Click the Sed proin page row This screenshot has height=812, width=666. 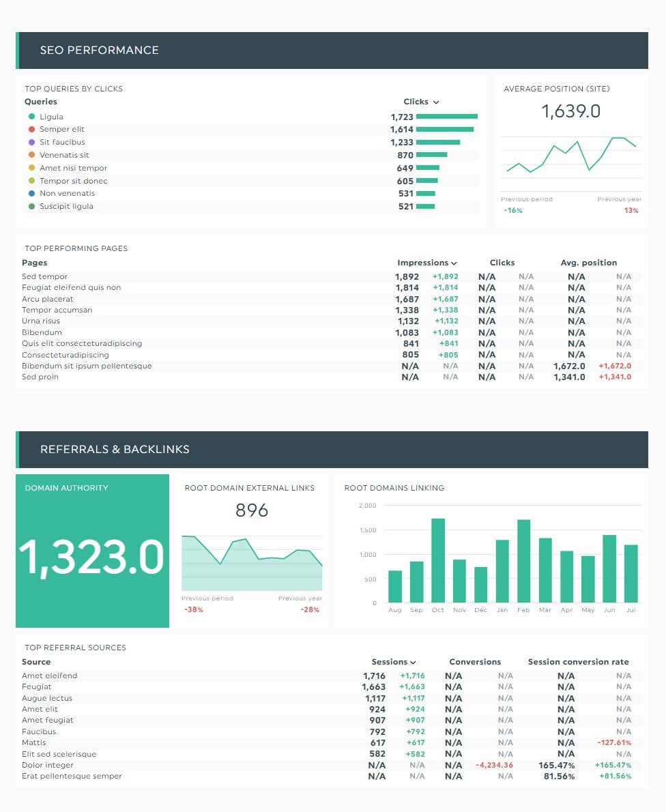pyautogui.click(x=332, y=377)
